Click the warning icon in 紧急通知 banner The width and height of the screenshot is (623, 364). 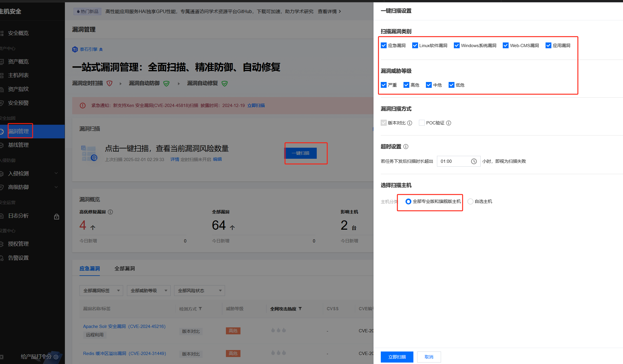pos(83,106)
